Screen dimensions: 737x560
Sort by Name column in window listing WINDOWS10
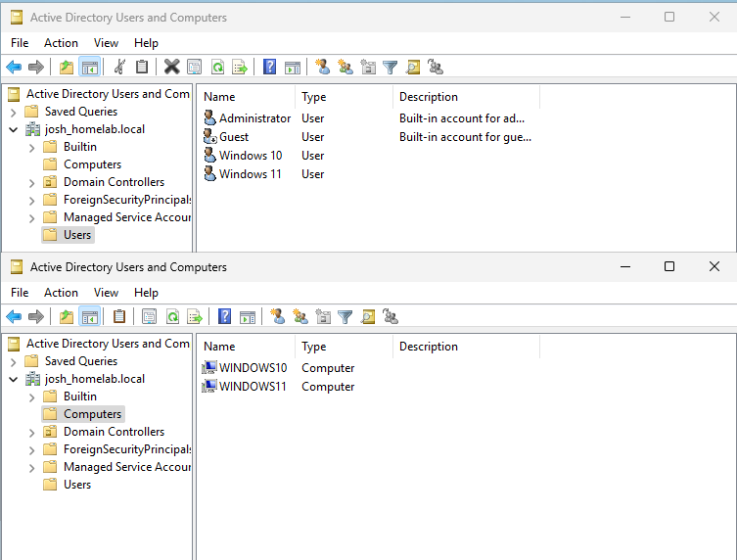point(246,347)
